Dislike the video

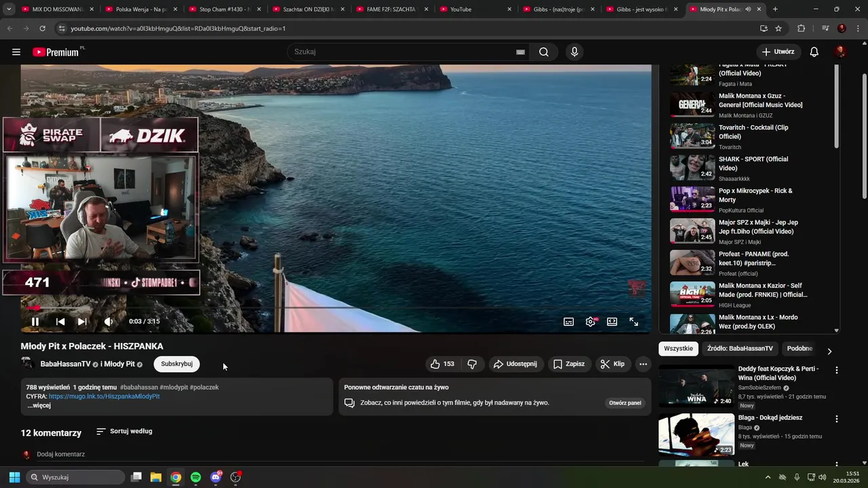(472, 364)
